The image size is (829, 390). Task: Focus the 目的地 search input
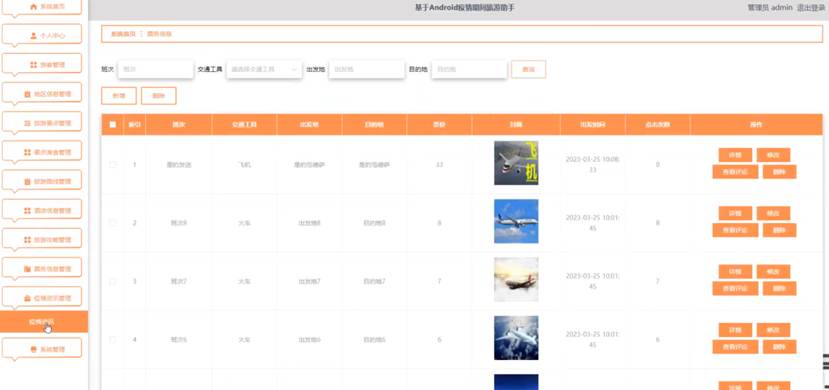click(469, 69)
